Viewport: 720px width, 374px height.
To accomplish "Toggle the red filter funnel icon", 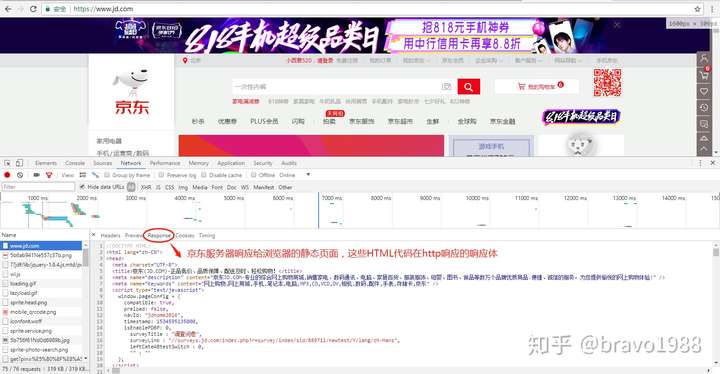I will click(x=49, y=175).
